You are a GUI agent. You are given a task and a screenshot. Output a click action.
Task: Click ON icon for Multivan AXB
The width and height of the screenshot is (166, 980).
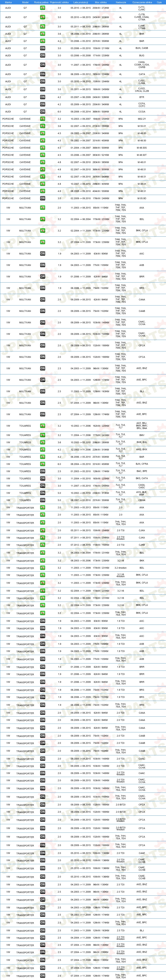(x=42, y=265)
